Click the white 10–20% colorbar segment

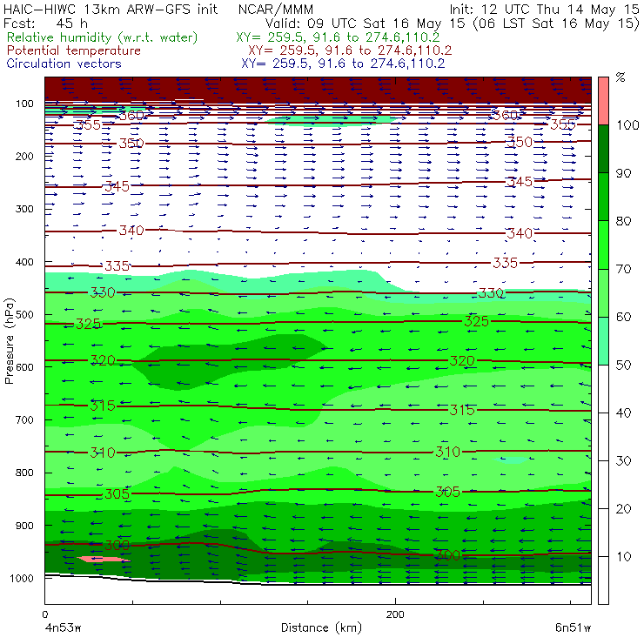point(603,533)
